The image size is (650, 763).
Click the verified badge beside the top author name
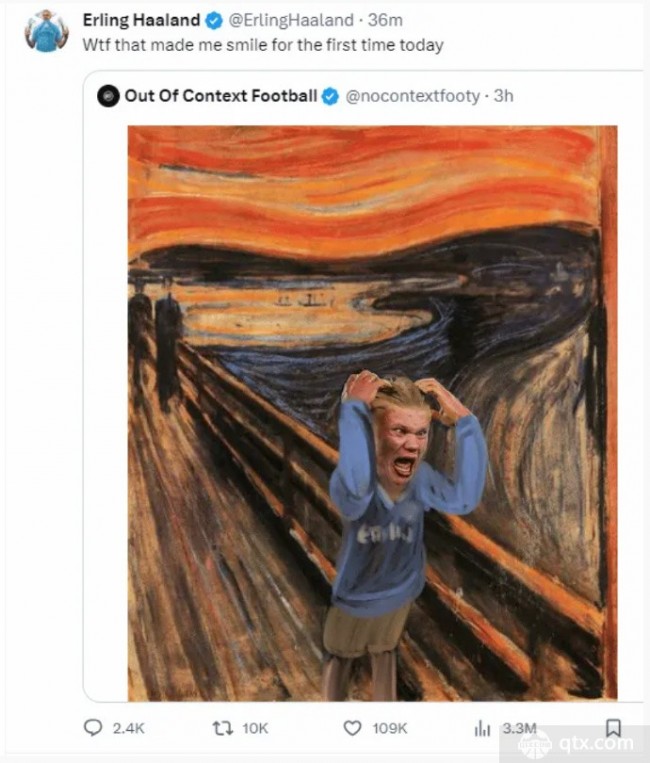click(x=214, y=20)
